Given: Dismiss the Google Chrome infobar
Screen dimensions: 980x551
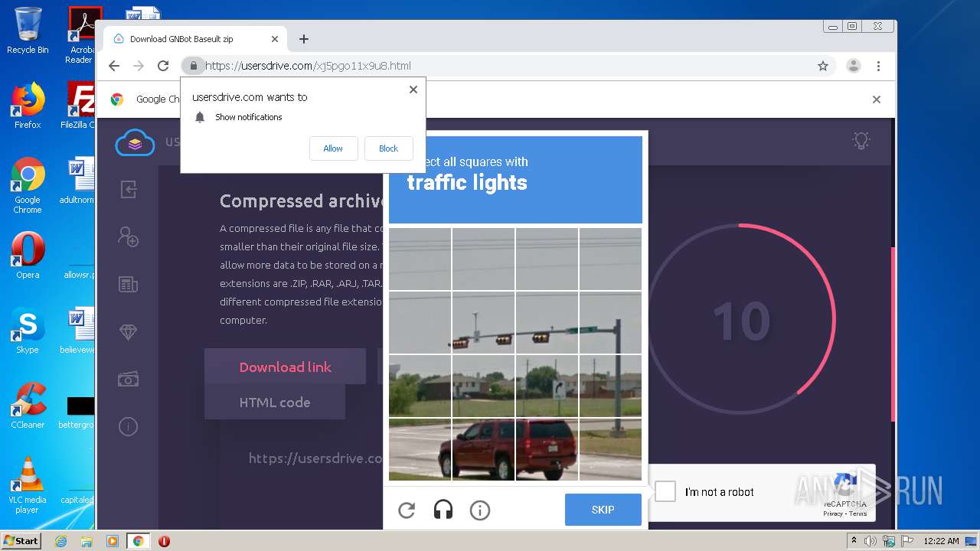Looking at the screenshot, I should click(877, 99).
